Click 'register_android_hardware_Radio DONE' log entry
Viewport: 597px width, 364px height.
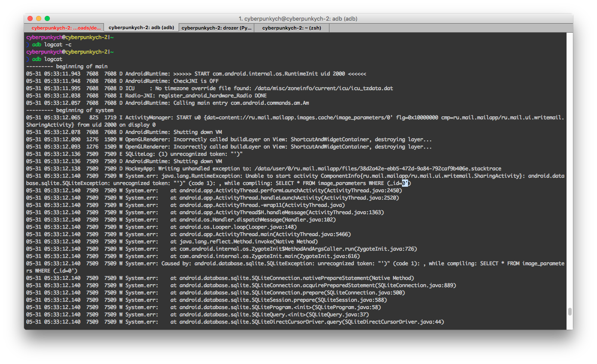[x=146, y=96]
